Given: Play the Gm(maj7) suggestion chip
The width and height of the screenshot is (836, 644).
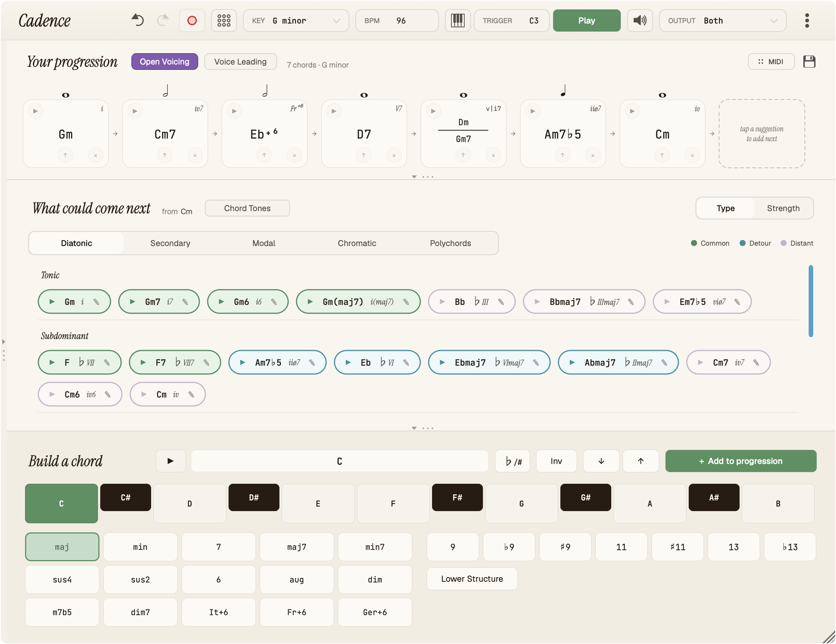Looking at the screenshot, I should pyautogui.click(x=310, y=302).
